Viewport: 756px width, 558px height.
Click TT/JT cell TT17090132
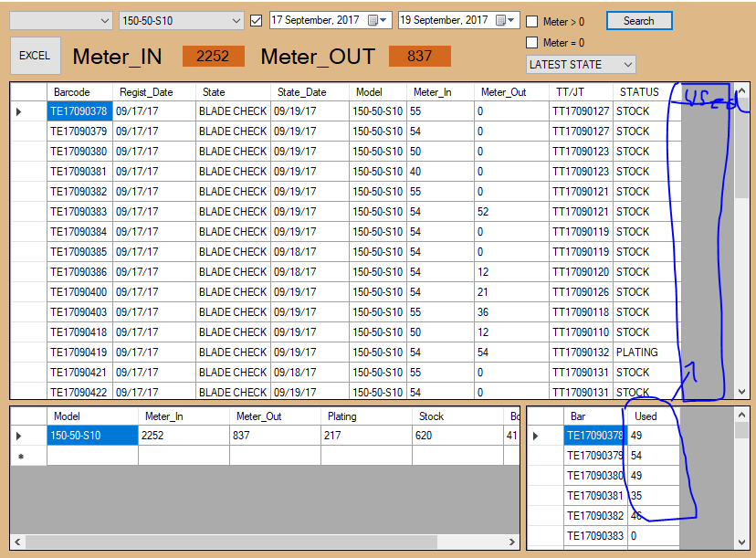581,353
